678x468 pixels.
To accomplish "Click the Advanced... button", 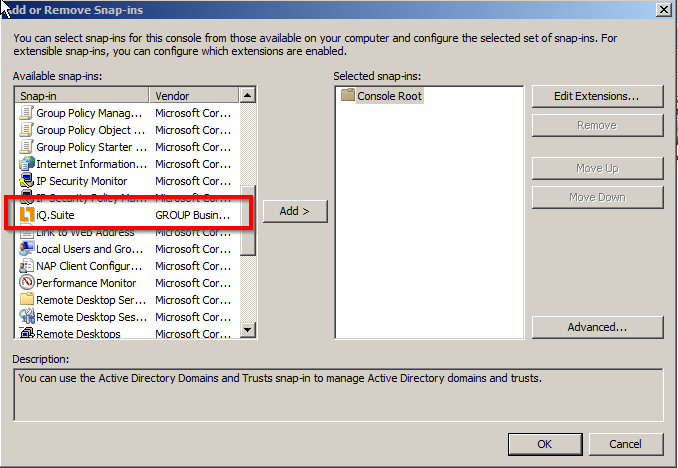I will point(597,327).
